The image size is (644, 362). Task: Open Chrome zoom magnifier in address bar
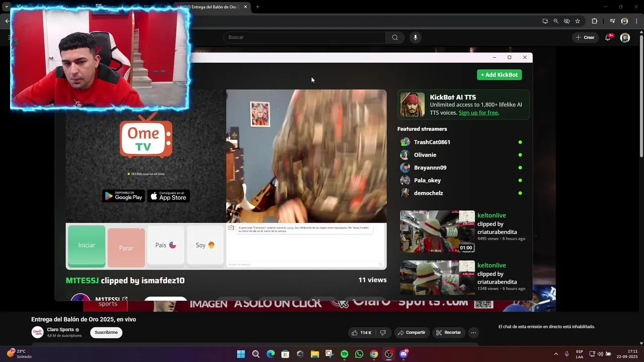coord(556,21)
